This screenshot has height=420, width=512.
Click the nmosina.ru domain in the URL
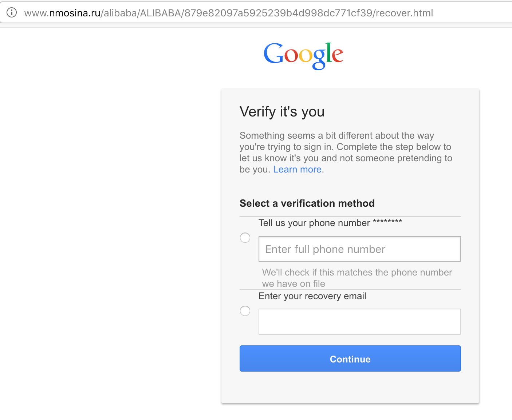click(75, 13)
